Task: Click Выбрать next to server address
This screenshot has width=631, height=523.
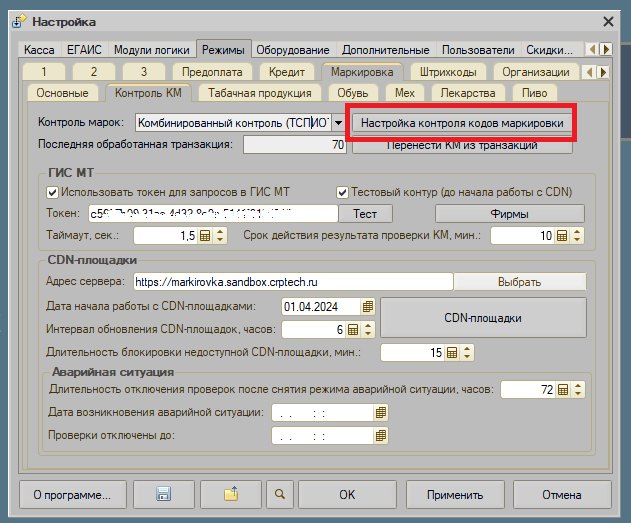Action: pyautogui.click(x=520, y=282)
